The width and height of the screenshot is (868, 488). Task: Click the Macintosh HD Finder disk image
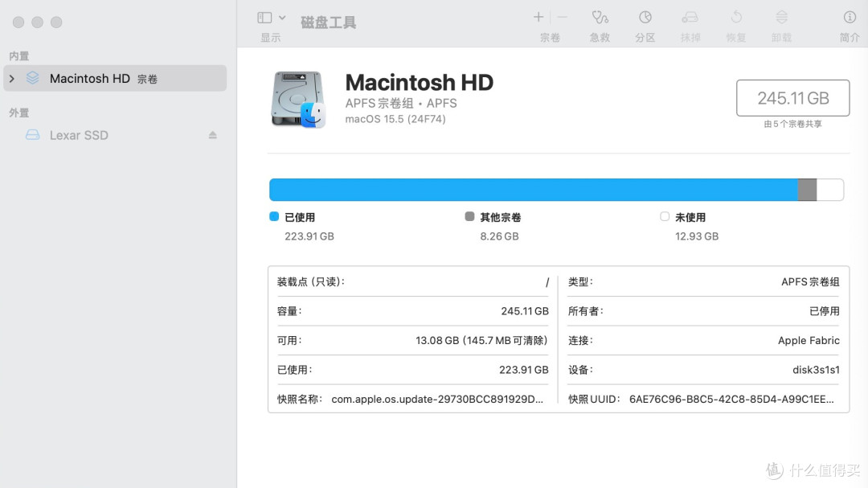(x=298, y=100)
